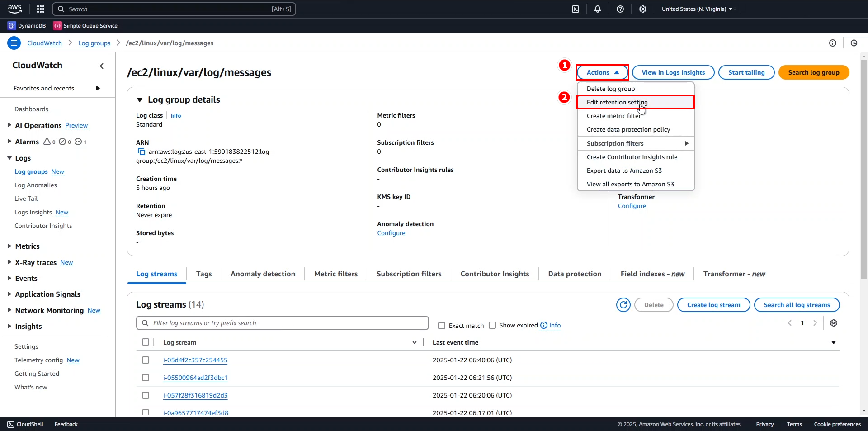Open the region selector dropdown

697,9
